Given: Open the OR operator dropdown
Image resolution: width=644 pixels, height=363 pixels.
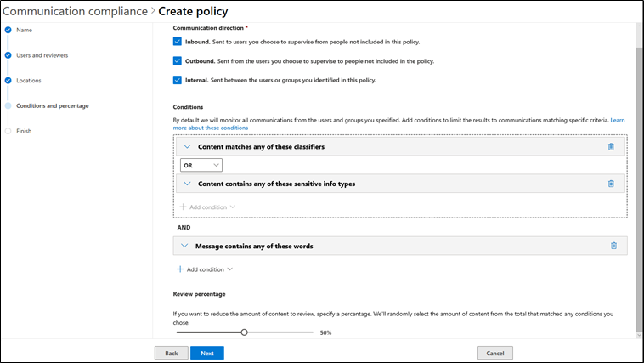Looking at the screenshot, I should 201,165.
